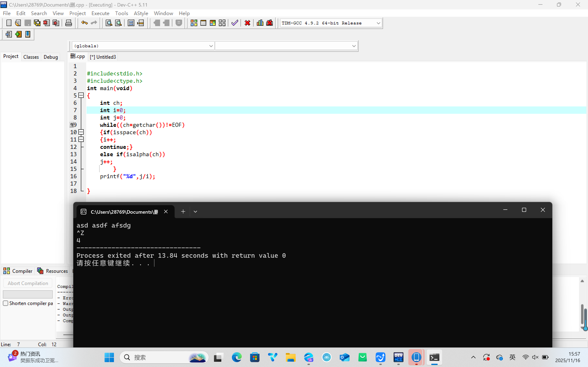
Task: Click the Syntax Check checkmark icon
Action: 234,23
